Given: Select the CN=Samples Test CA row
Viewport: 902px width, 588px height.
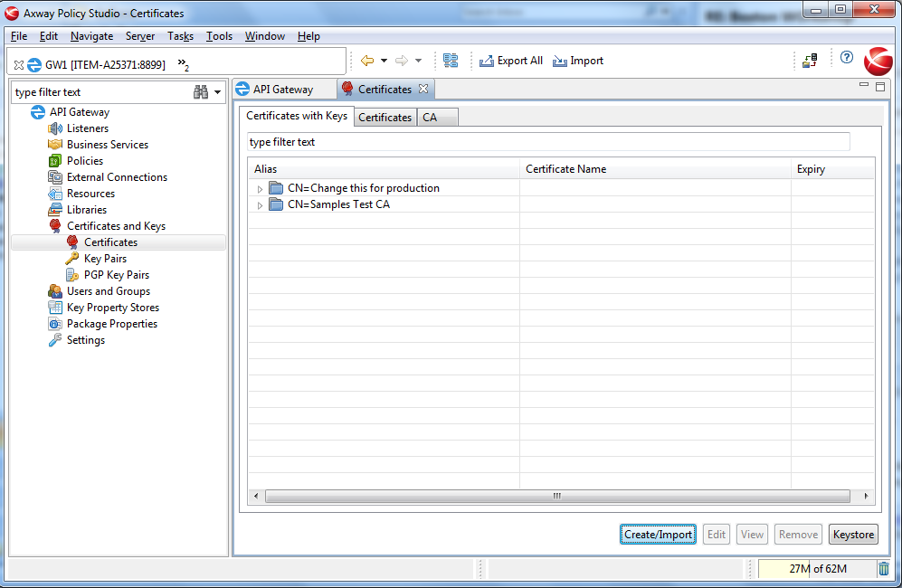Looking at the screenshot, I should pyautogui.click(x=339, y=204).
